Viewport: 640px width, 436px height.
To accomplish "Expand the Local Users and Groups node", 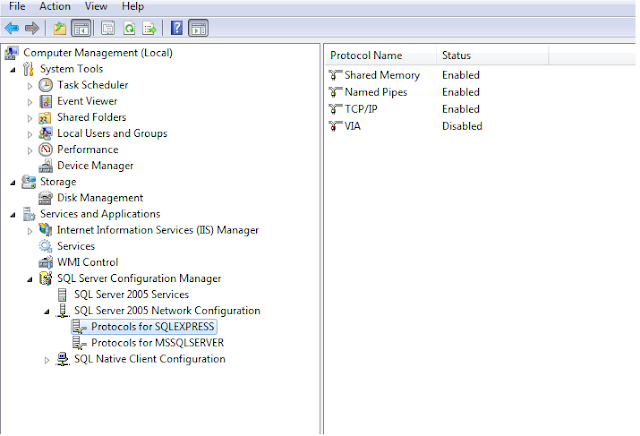I will click(29, 134).
